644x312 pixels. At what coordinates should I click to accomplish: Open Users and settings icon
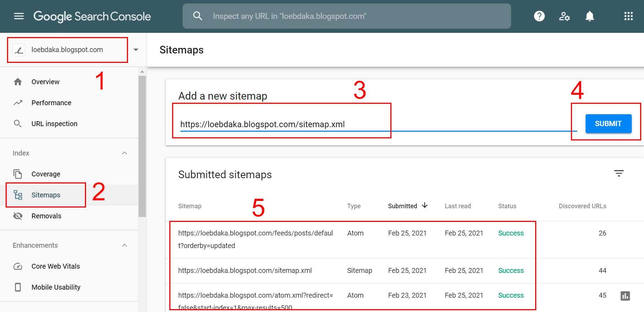pyautogui.click(x=564, y=16)
